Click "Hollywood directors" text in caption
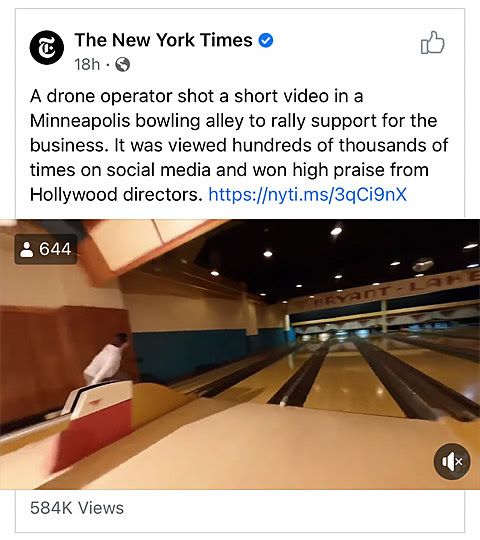 (x=116, y=195)
